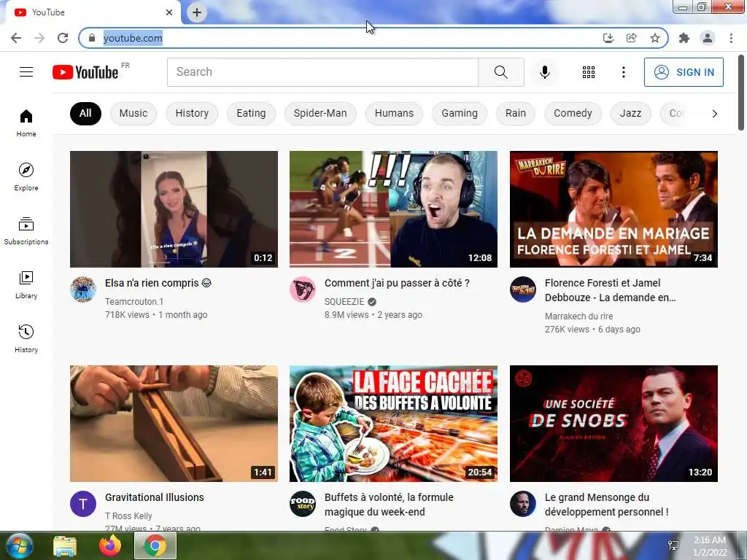Click the YouTube logo
747x560 pixels.
tap(86, 72)
